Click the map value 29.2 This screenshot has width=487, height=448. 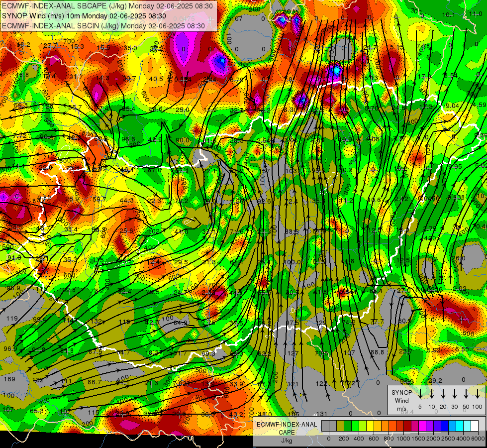435,380
